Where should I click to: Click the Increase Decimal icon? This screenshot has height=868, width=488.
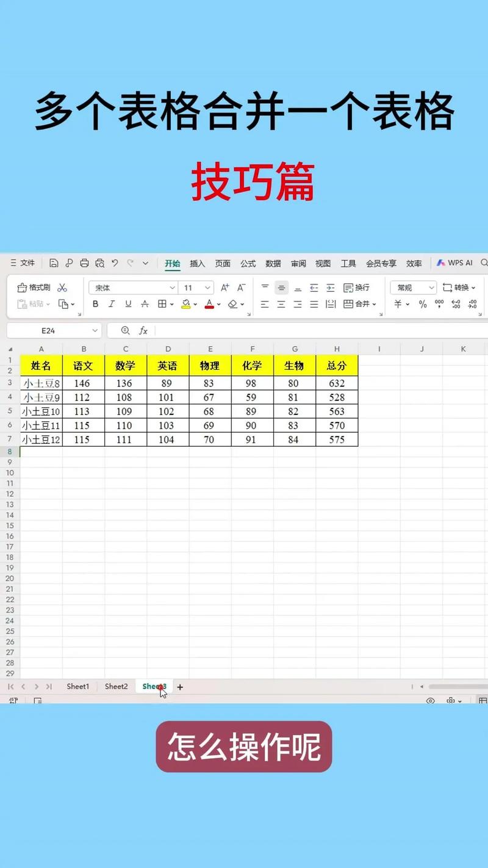point(456,303)
